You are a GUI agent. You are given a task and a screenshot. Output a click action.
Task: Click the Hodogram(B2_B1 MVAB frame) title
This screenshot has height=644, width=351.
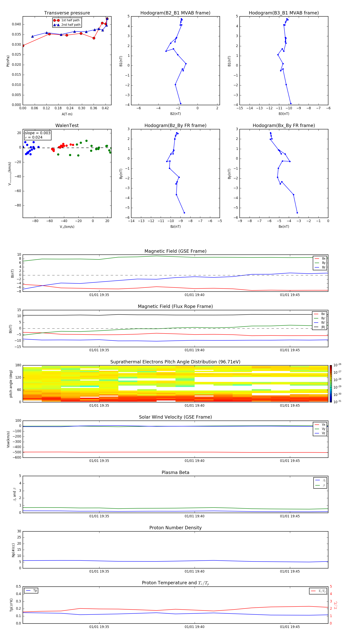click(x=175, y=13)
